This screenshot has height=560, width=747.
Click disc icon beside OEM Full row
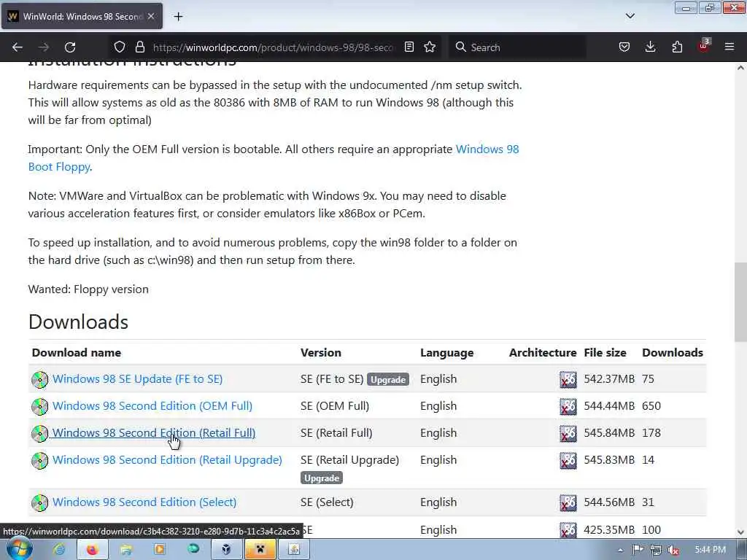(40, 407)
